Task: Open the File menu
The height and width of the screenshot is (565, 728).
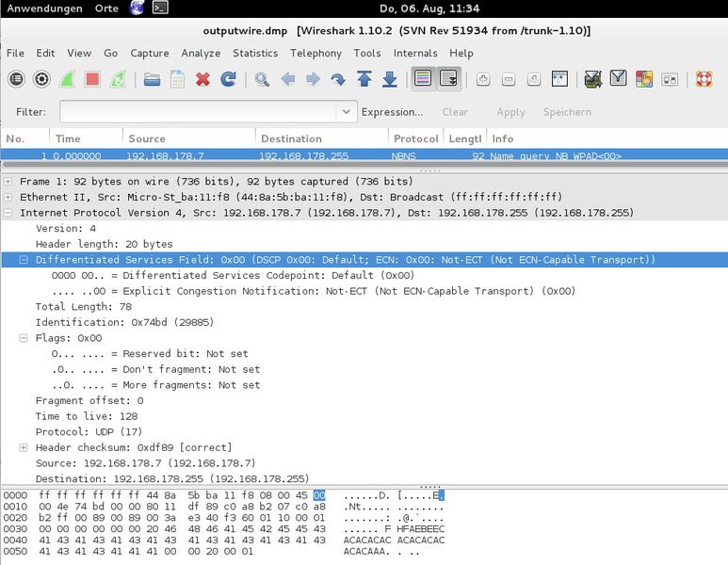Action: pos(15,53)
